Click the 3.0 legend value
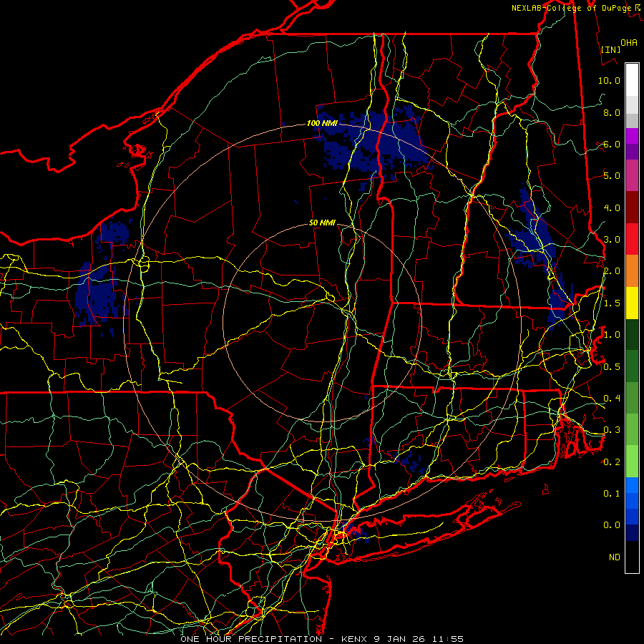 (611, 240)
